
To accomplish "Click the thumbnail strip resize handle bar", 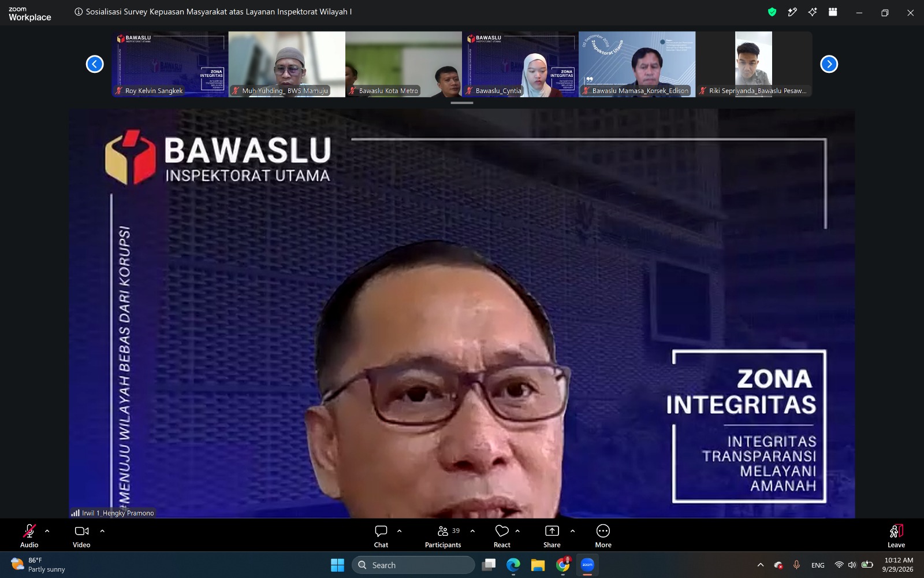I will [x=462, y=103].
